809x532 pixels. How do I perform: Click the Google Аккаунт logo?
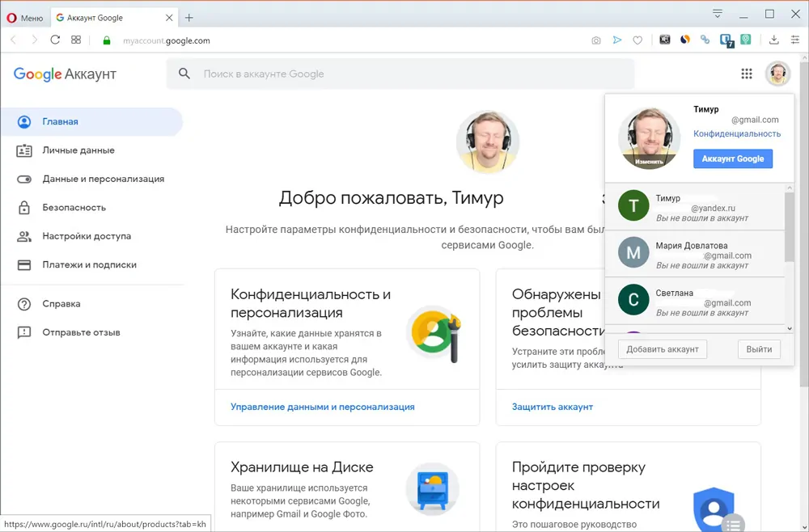(x=65, y=74)
